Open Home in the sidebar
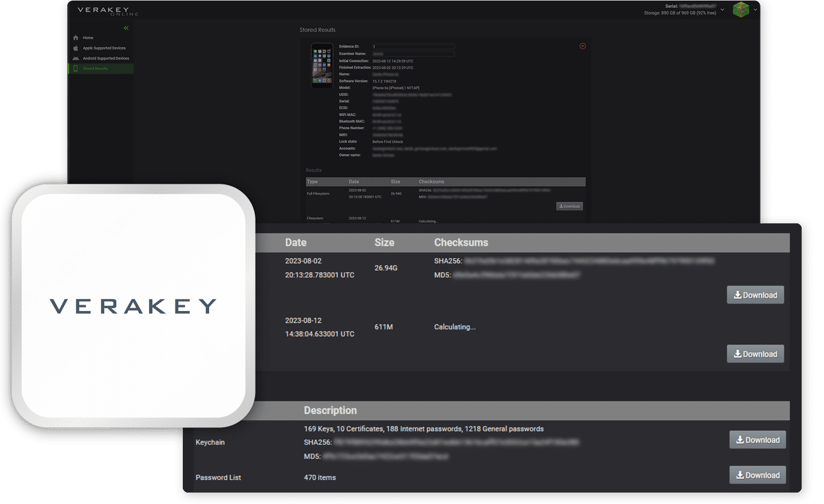Screen dimensions: 824x504 pos(88,38)
